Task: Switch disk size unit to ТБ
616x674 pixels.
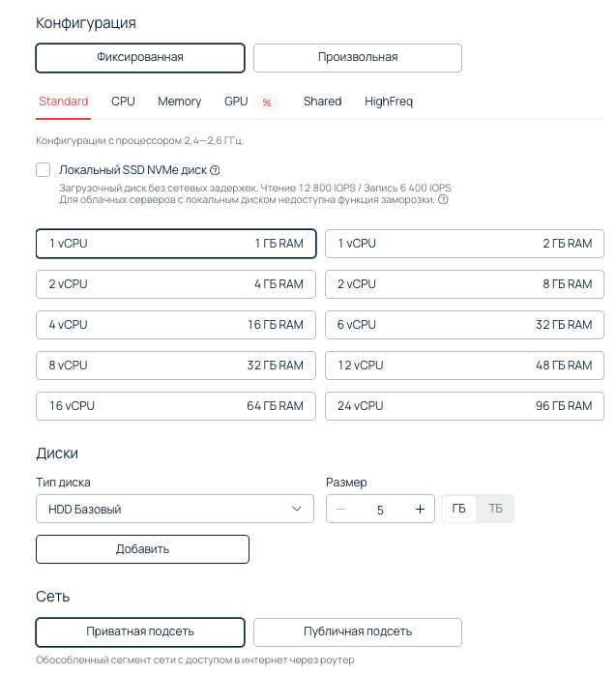Action: 495,509
